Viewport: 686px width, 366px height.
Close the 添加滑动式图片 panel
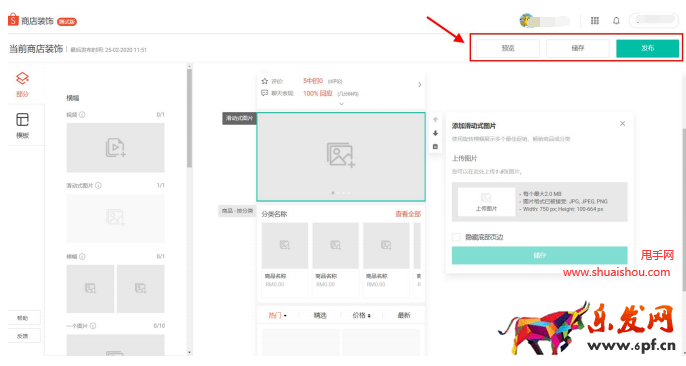coord(622,124)
